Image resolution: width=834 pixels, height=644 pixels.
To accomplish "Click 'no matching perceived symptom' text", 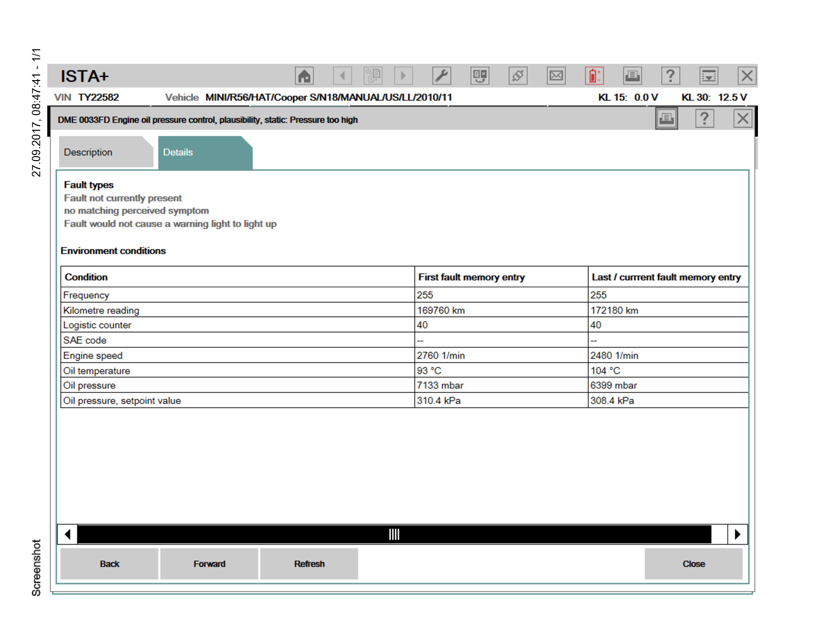I will point(136,211).
